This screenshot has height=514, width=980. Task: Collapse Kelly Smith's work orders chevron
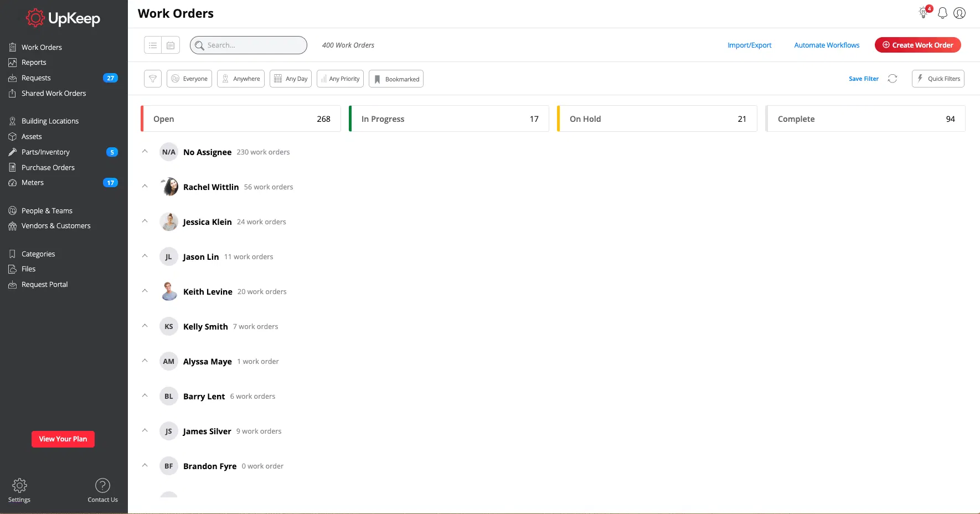(x=145, y=325)
